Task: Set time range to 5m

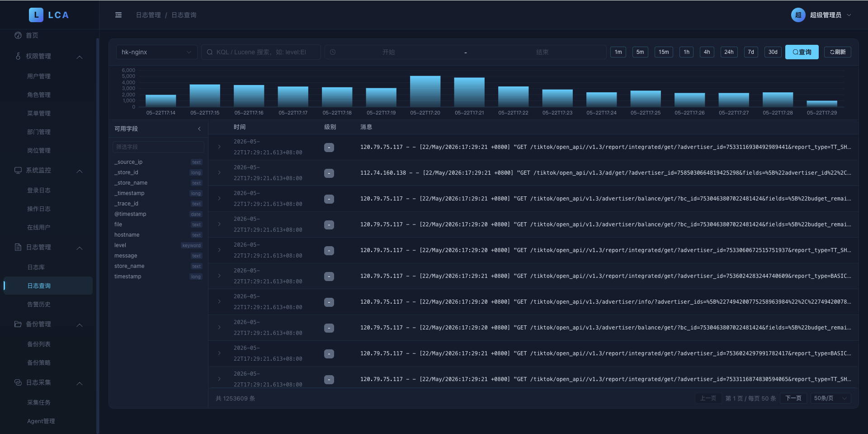Action: (640, 52)
